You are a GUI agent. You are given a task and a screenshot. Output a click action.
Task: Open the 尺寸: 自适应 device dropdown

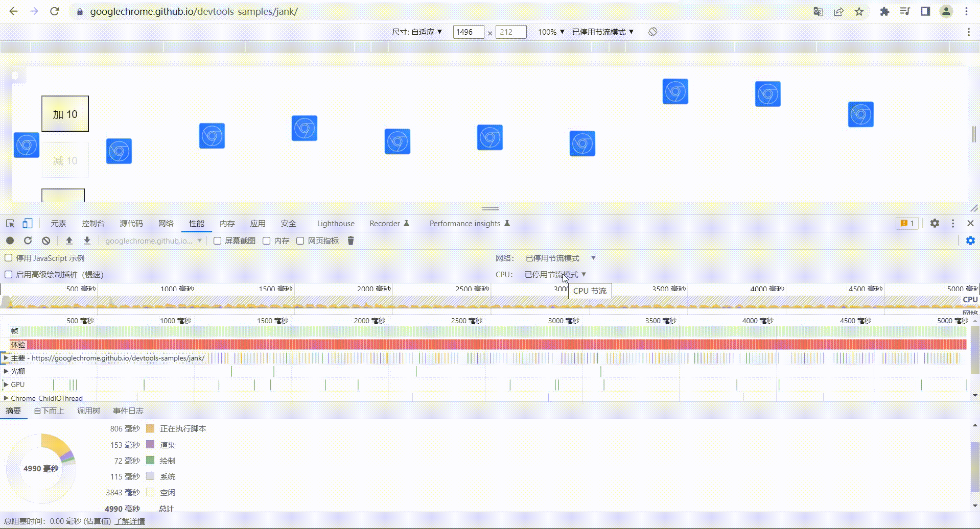tap(417, 32)
